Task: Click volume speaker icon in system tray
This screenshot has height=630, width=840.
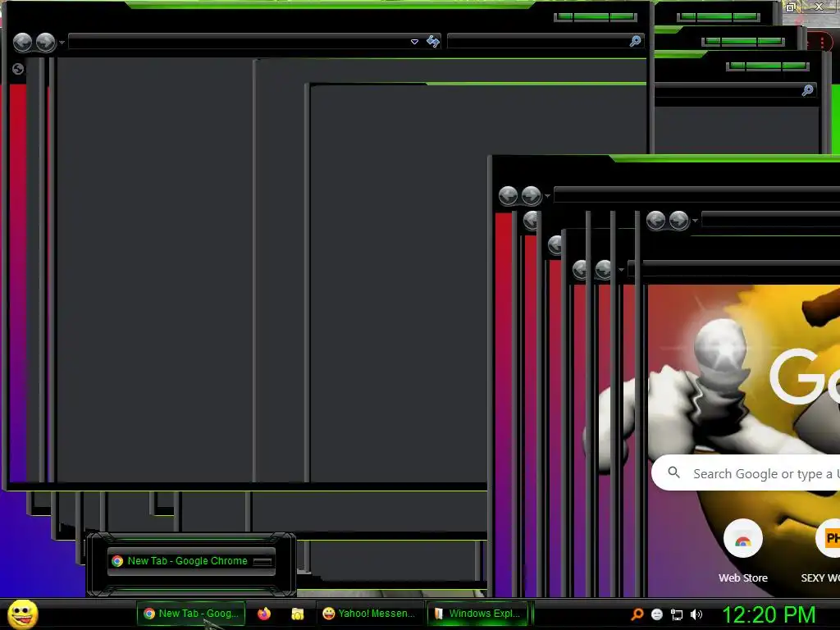Action: coord(696,614)
